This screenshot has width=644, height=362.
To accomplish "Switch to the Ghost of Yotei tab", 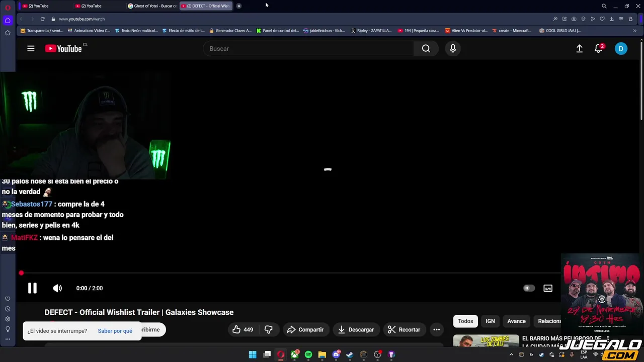I will (152, 6).
